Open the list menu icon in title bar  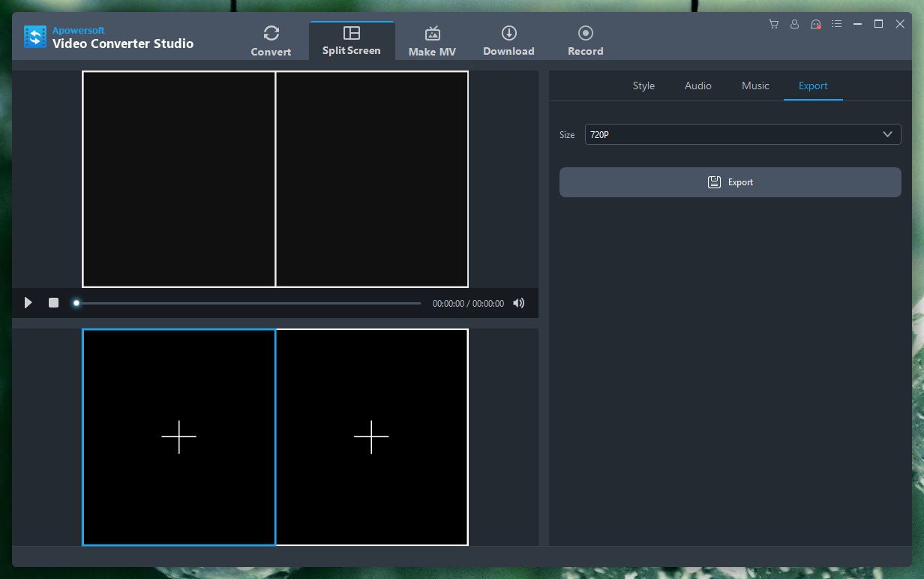click(x=837, y=24)
